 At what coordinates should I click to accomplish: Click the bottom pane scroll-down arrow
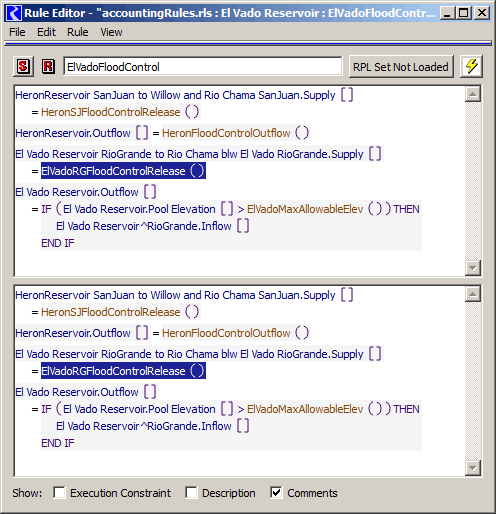pyautogui.click(x=472, y=467)
